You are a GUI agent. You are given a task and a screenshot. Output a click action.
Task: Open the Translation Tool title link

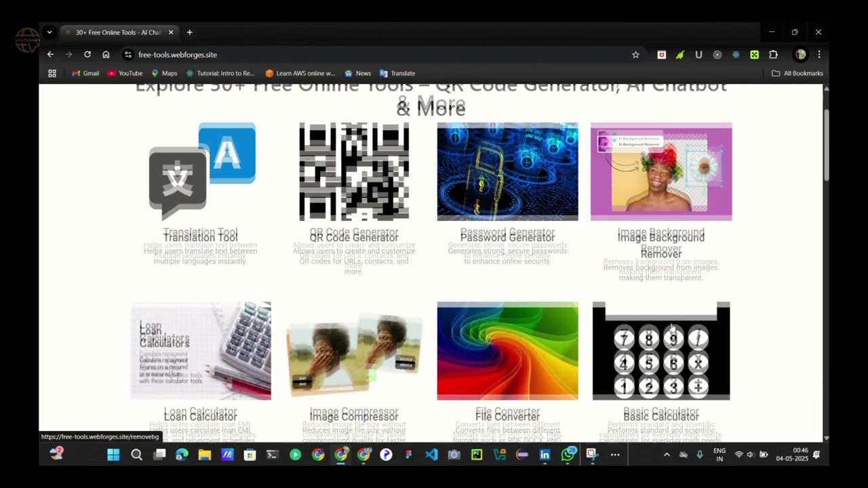(200, 236)
